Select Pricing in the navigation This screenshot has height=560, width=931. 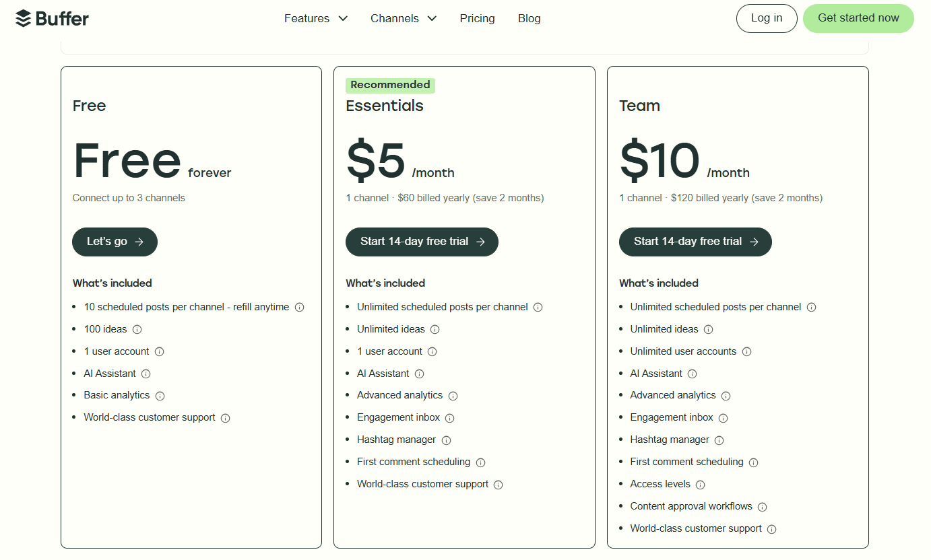tap(477, 18)
